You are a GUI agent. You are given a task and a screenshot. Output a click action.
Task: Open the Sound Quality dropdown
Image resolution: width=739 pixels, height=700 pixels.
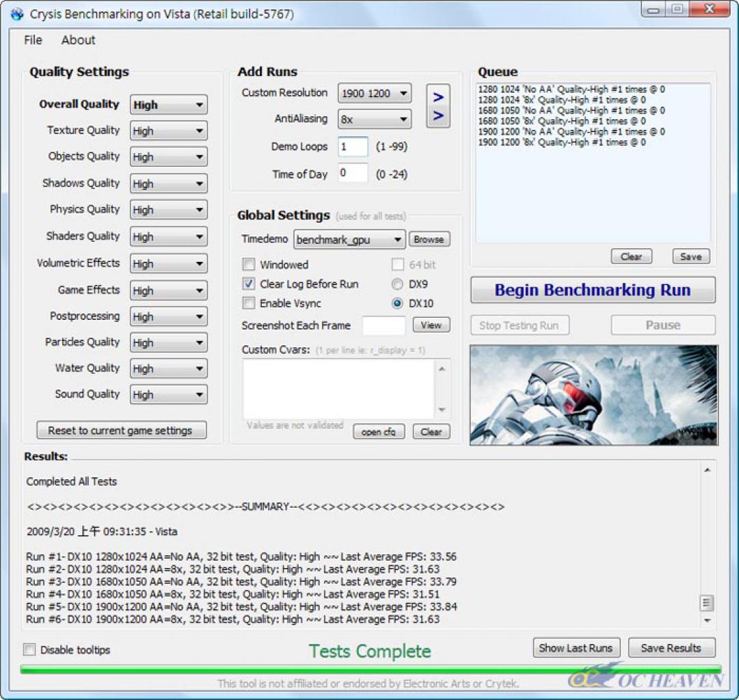(168, 394)
